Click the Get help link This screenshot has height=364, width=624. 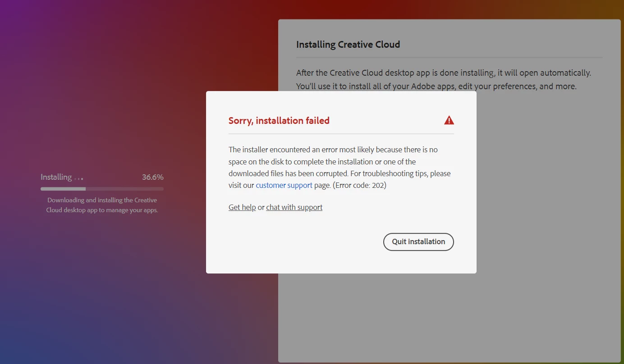[x=242, y=207]
